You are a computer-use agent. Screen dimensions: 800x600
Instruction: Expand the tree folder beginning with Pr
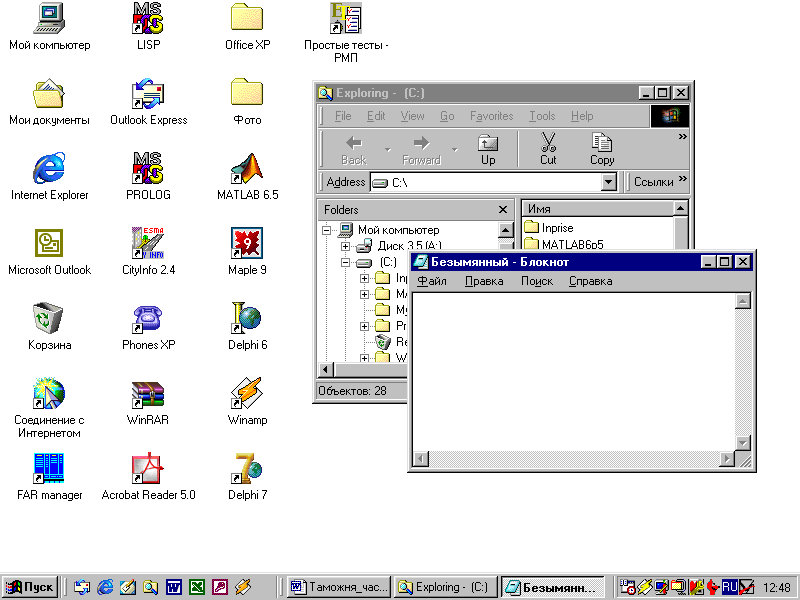[364, 326]
